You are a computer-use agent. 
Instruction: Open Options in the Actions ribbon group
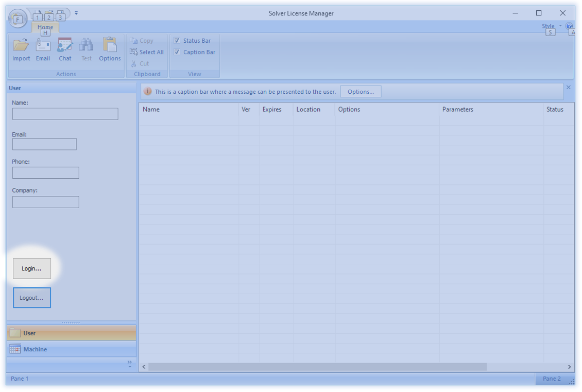coord(110,50)
